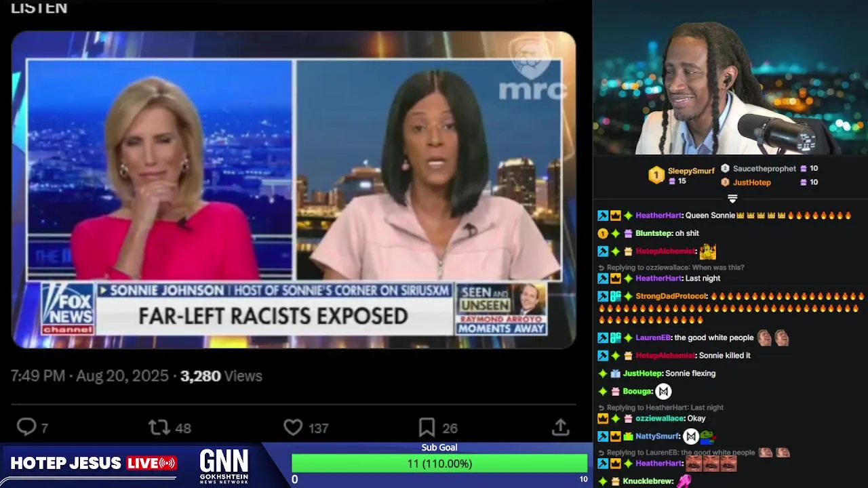Bookmark the post with 26 saves
This screenshot has width=868, height=488.
click(x=427, y=427)
